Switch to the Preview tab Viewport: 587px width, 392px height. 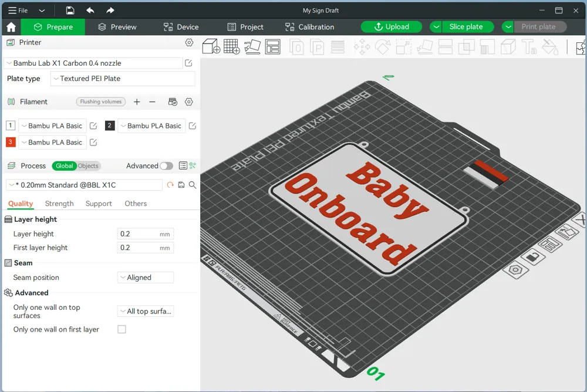point(117,27)
